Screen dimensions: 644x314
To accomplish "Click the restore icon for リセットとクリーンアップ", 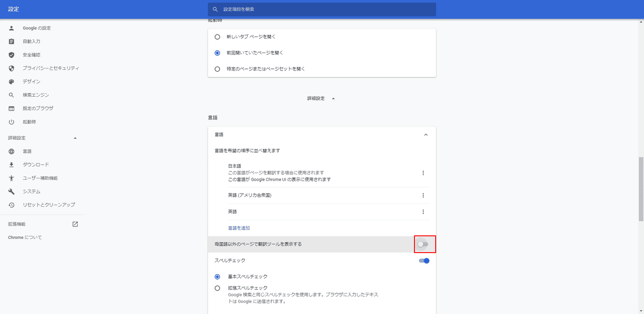I will pos(11,205).
